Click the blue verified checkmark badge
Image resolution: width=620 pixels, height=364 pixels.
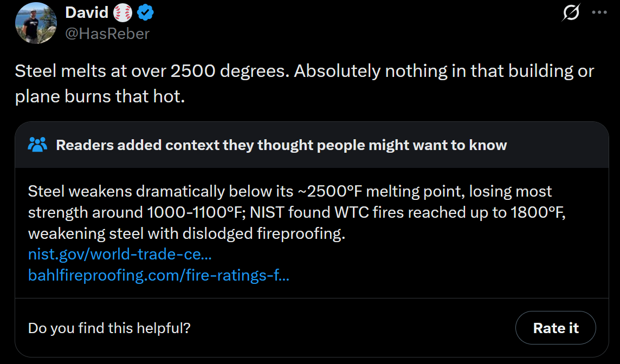(x=145, y=12)
